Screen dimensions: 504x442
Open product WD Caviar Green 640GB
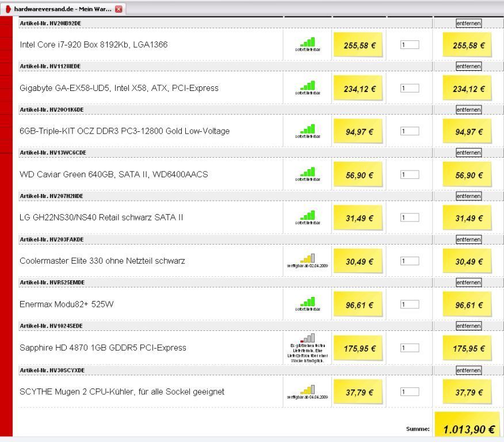pyautogui.click(x=114, y=174)
